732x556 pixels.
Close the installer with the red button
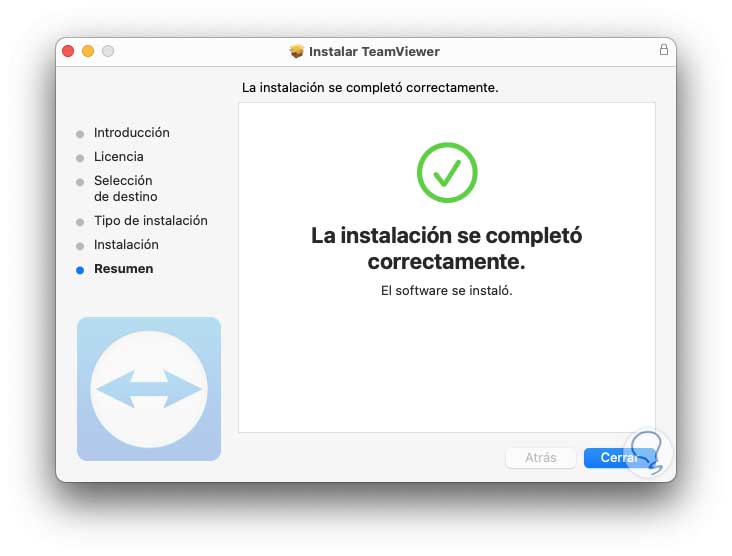pyautogui.click(x=68, y=51)
